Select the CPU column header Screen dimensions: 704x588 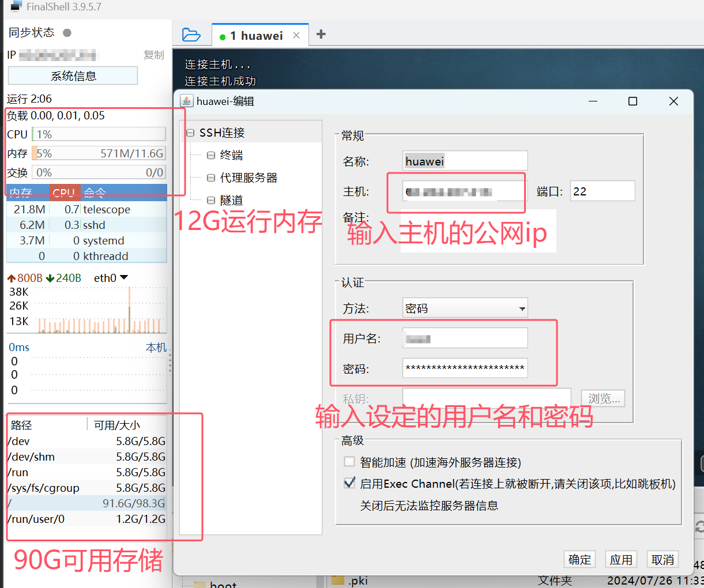64,193
